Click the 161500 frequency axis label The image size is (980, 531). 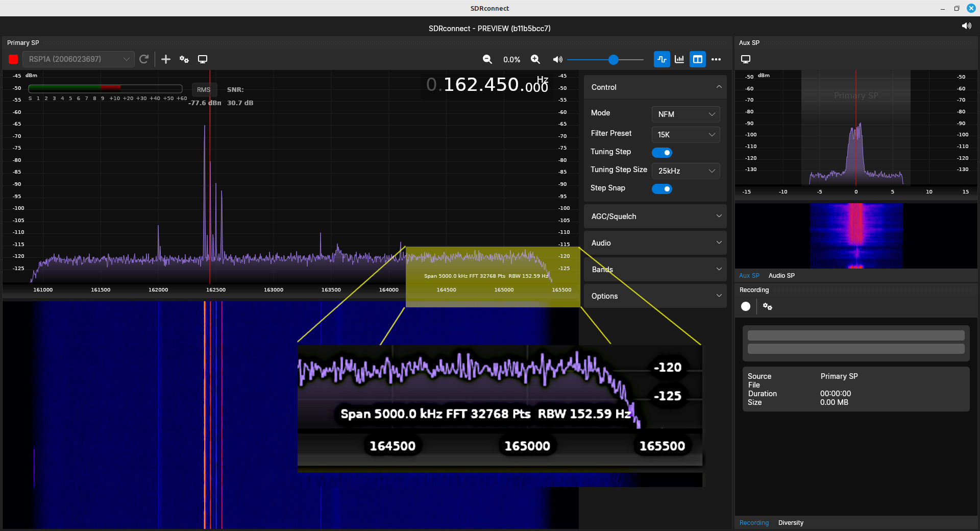pos(101,290)
